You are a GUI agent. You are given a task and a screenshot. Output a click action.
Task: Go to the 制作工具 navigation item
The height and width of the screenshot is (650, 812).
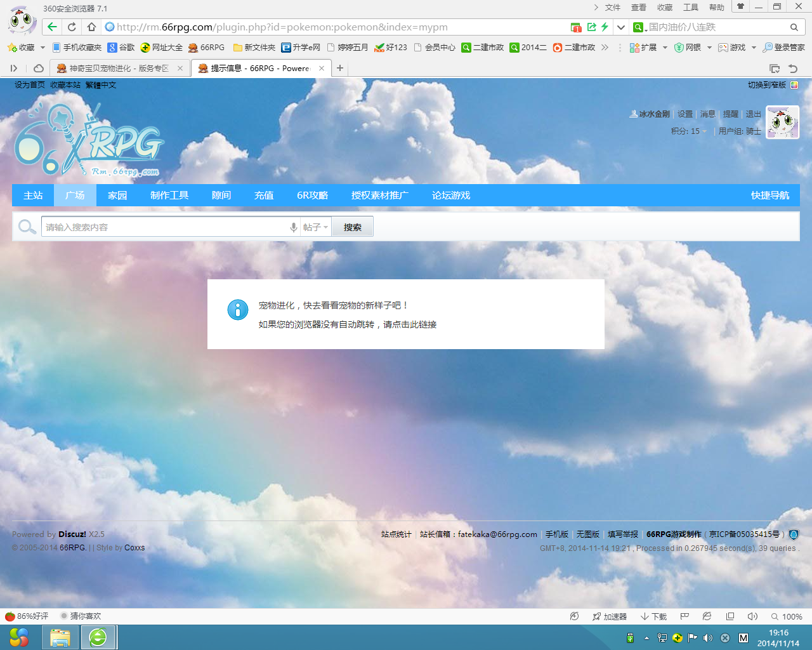(x=169, y=195)
